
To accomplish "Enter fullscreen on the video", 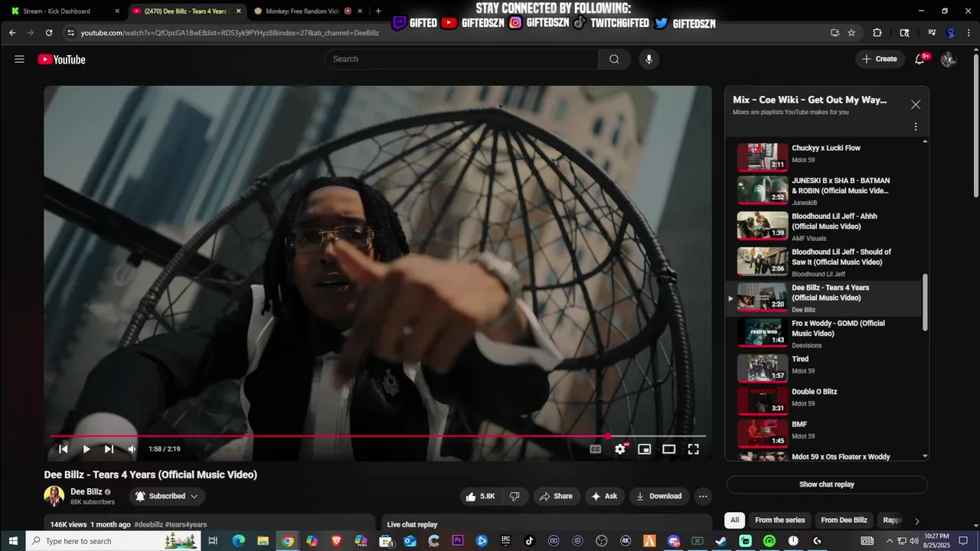I will click(x=693, y=449).
